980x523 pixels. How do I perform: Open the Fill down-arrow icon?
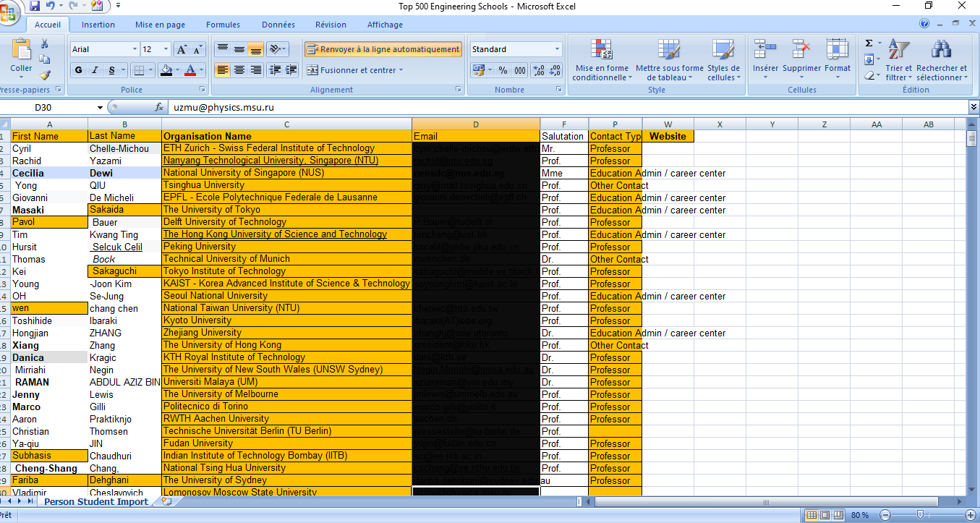pyautogui.click(x=869, y=59)
